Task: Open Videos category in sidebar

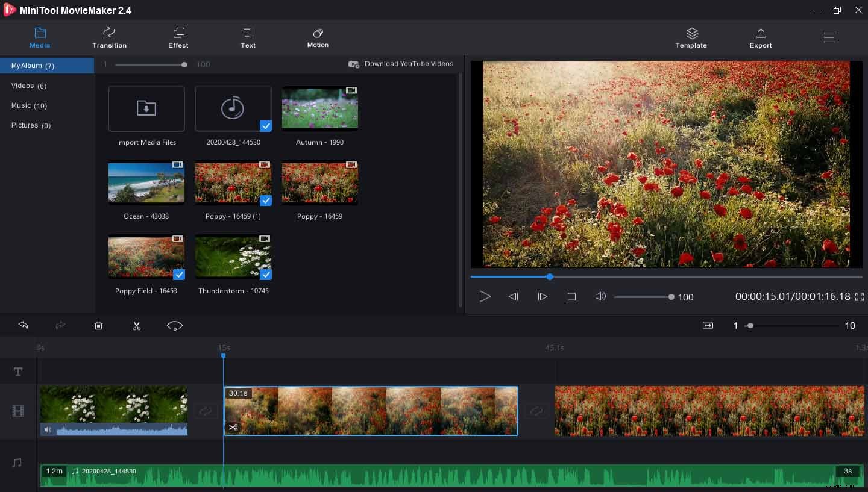Action: [x=28, y=86]
